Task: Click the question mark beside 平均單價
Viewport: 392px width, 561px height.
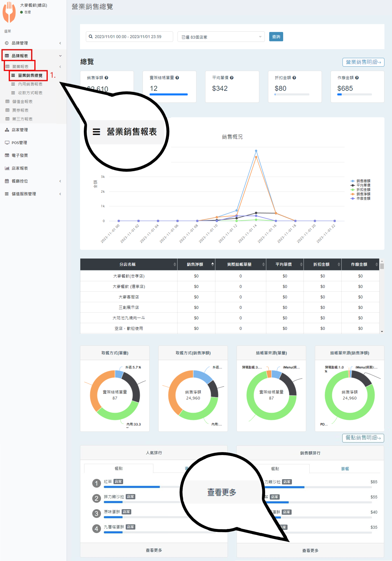Action: (232, 78)
